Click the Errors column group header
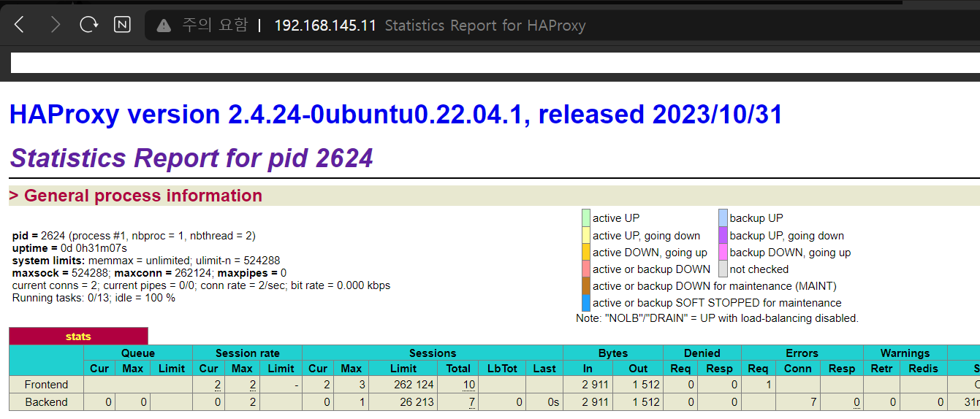The width and height of the screenshot is (980, 419). [x=802, y=353]
